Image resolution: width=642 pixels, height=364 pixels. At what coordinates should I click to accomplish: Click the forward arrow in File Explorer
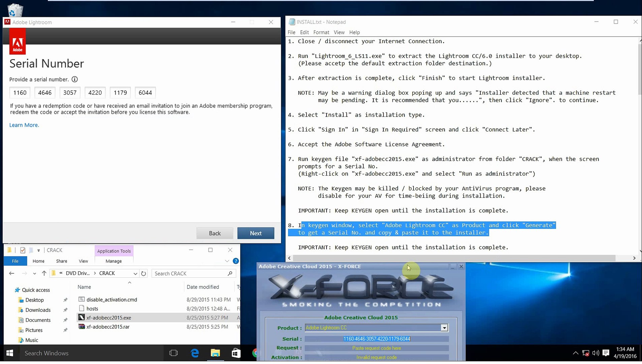(x=24, y=273)
